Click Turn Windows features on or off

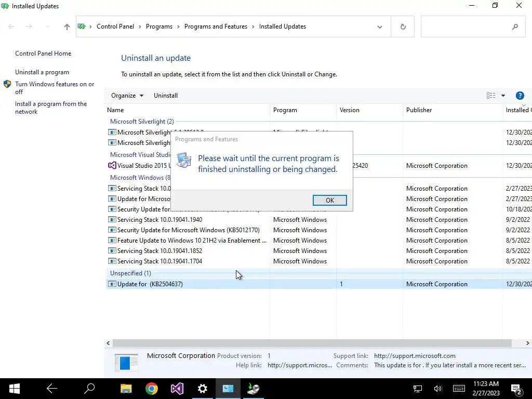tap(54, 87)
